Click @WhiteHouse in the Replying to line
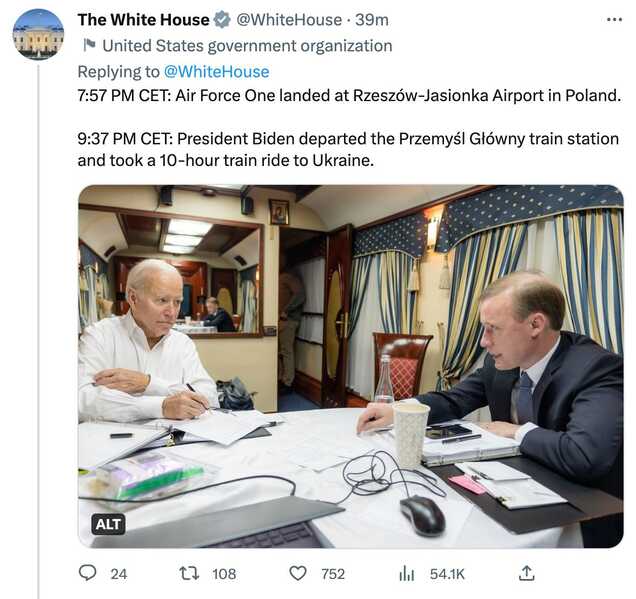Screen dimensions: 636x599 pyautogui.click(x=216, y=71)
